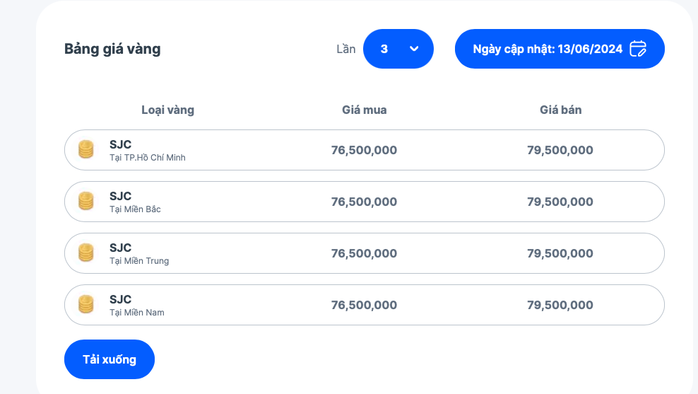
Task: Click the 'Bảng giá vàng' heading
Action: [112, 49]
